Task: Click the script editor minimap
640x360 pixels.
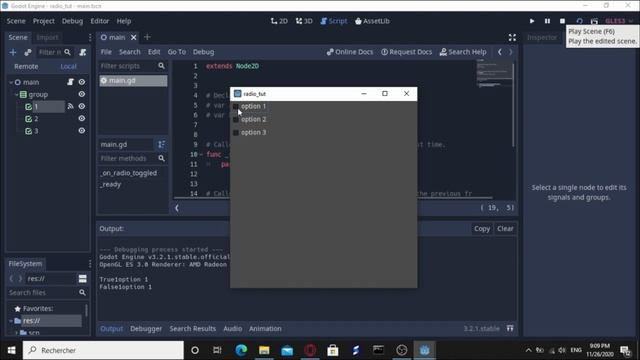Action: [x=494, y=74]
